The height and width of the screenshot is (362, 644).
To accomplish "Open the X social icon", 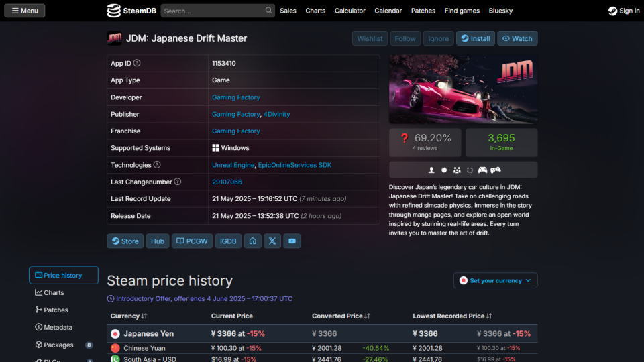I will click(272, 241).
